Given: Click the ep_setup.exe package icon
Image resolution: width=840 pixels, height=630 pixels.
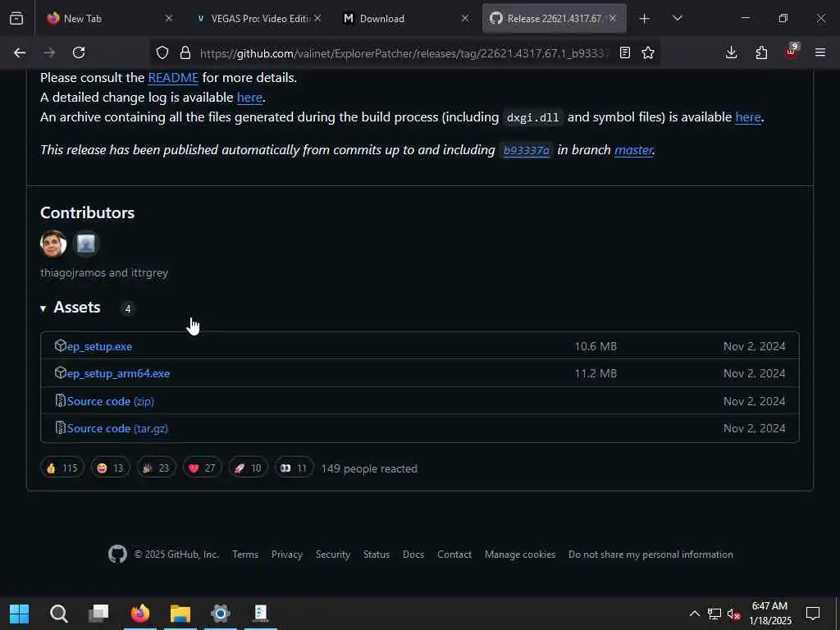Looking at the screenshot, I should [60, 345].
